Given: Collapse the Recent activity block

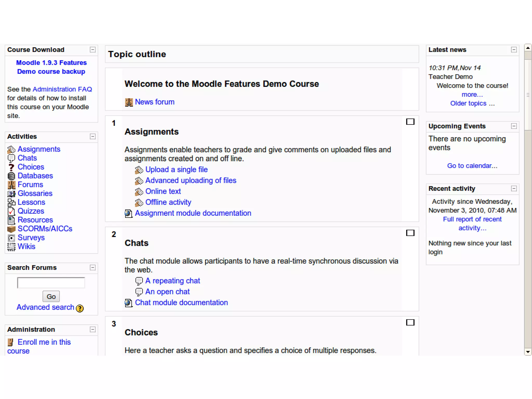Looking at the screenshot, I should 514,188.
